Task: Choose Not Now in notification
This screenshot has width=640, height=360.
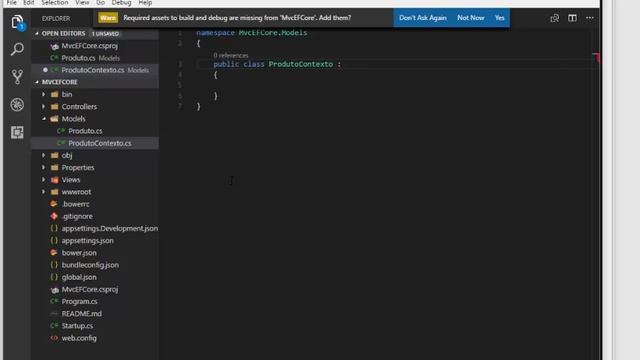Action: point(471,18)
